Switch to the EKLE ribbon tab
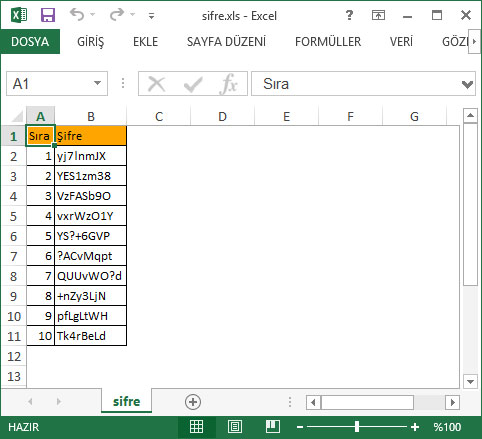Screen dimensions: 482x439 click(x=145, y=42)
